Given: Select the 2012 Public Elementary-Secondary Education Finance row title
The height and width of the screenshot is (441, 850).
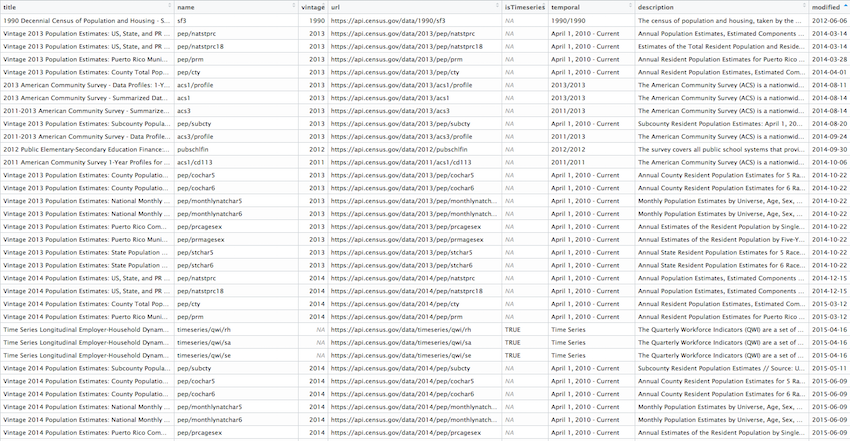Looking at the screenshot, I should point(86,149).
